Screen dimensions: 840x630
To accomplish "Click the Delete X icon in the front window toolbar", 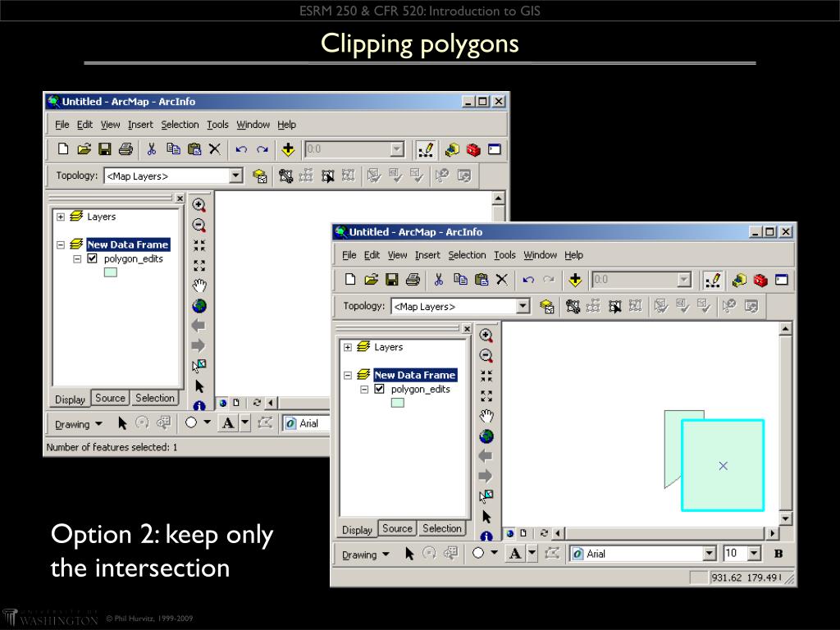I will pyautogui.click(x=501, y=279).
